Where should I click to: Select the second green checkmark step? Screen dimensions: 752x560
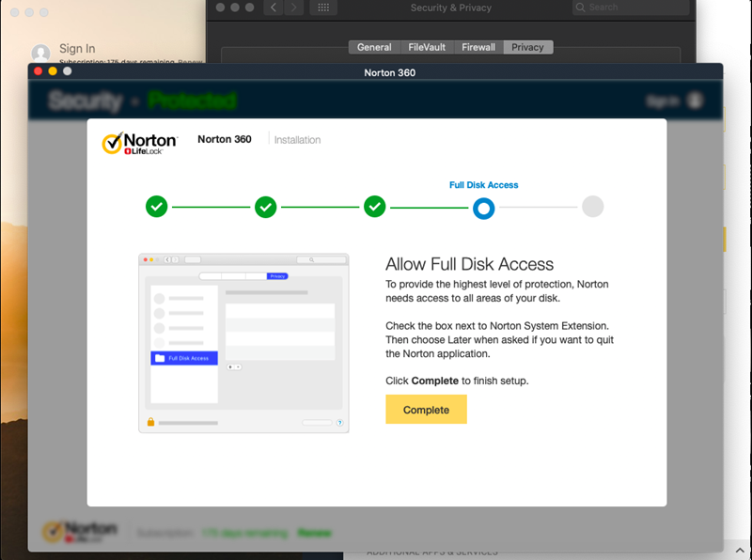click(266, 207)
